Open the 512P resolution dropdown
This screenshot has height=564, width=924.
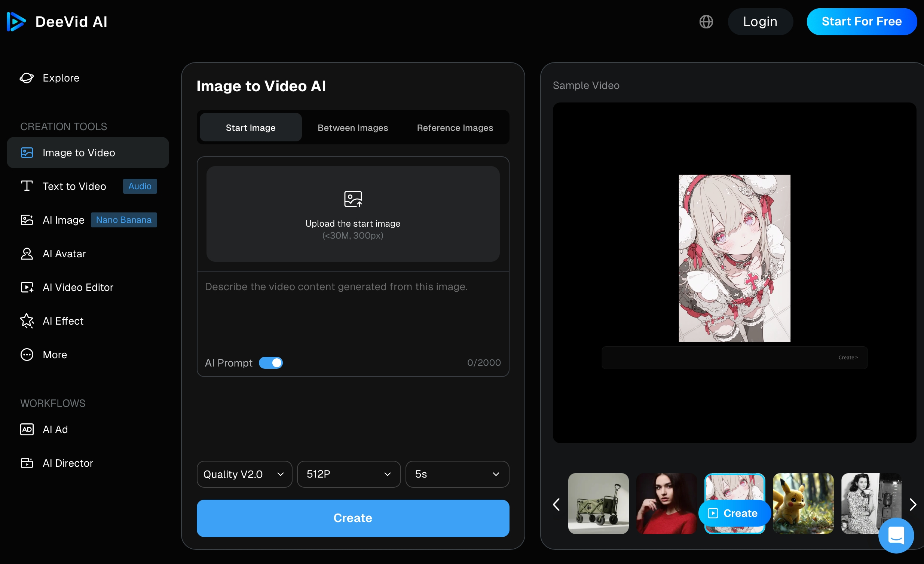[x=348, y=474]
